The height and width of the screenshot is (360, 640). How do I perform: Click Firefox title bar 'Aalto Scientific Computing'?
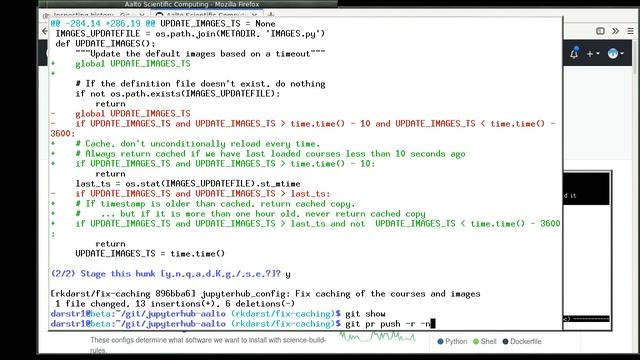(192, 4)
